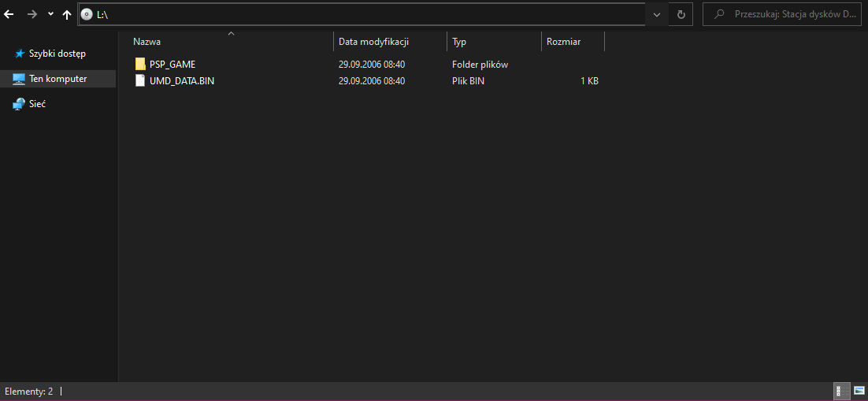Select Ten komputer in navigation pane
The height and width of the screenshot is (401, 868).
pos(58,79)
